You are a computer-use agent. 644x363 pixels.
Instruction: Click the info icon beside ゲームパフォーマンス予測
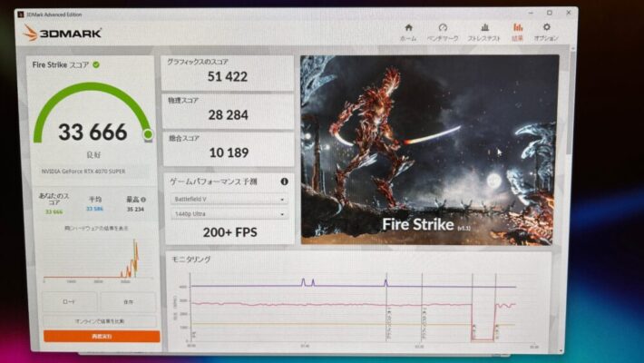pos(284,181)
